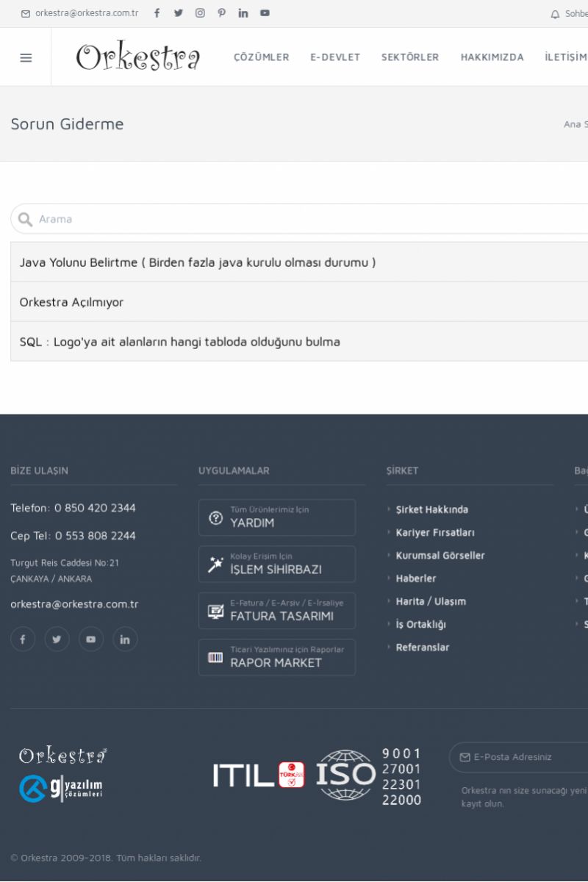Open the Instagram icon in top bar

200,13
